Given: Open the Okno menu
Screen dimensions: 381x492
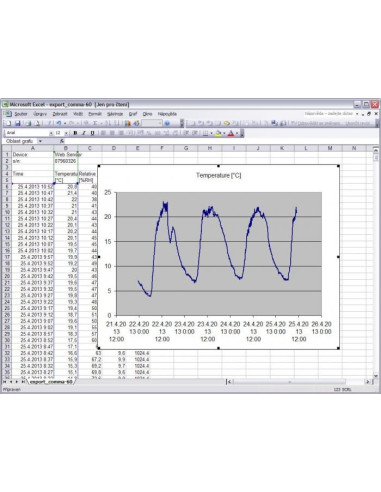Looking at the screenshot, I should click(x=147, y=114).
